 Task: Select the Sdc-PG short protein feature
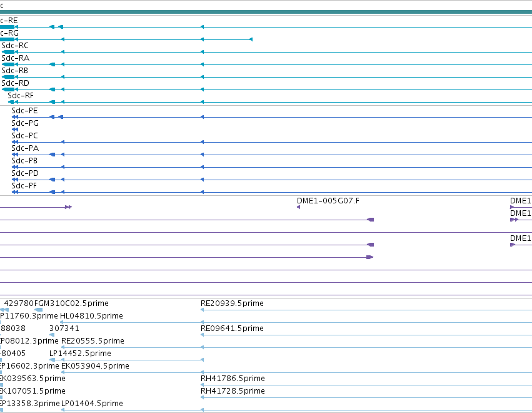(x=15, y=130)
